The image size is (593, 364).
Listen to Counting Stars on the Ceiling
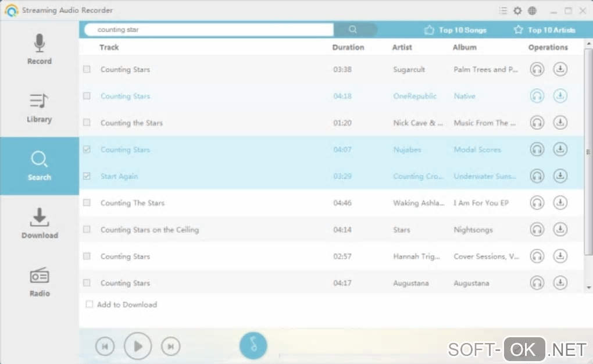537,229
